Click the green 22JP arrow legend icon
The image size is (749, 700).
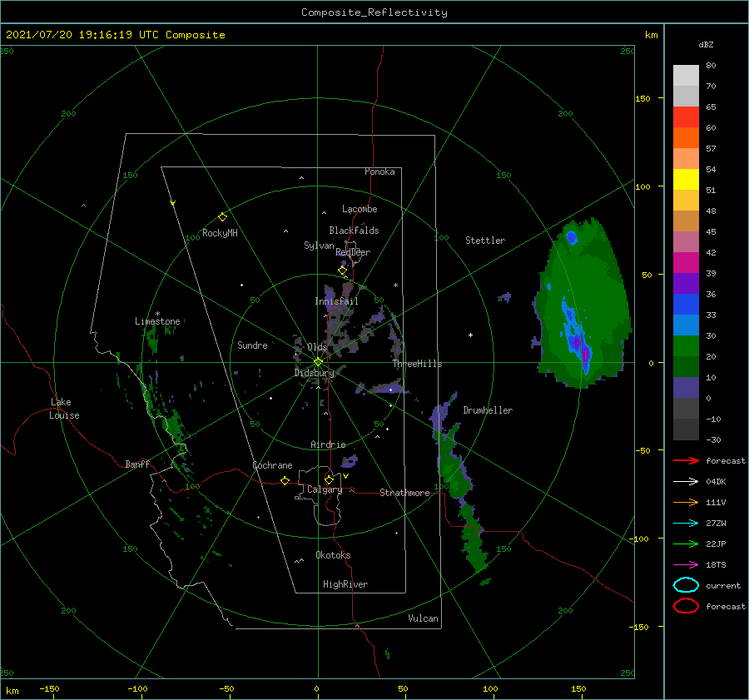[x=687, y=544]
